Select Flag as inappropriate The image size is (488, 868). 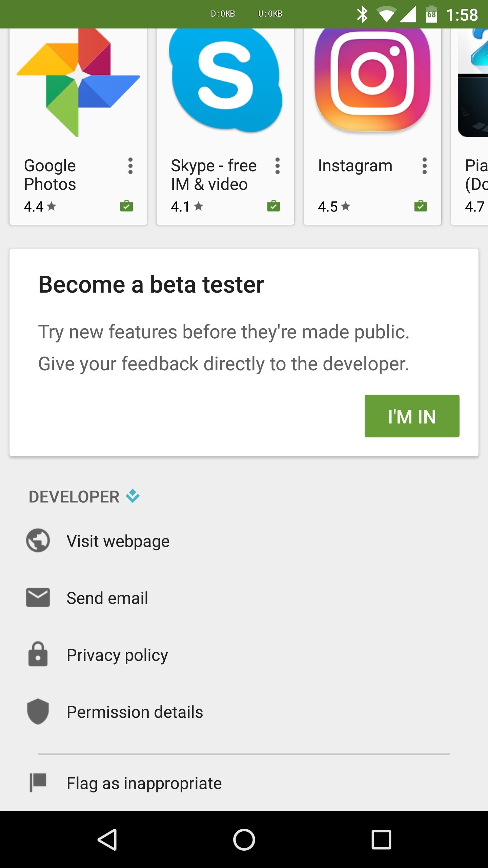[144, 783]
